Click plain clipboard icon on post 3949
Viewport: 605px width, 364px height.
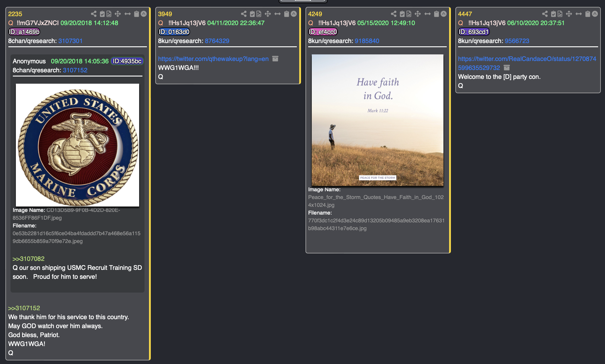pyautogui.click(x=286, y=14)
